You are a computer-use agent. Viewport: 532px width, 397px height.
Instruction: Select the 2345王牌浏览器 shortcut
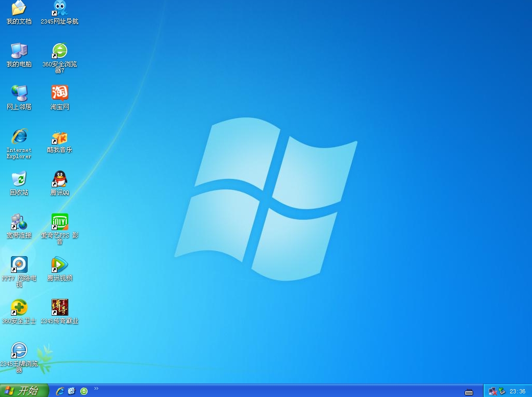click(19, 357)
